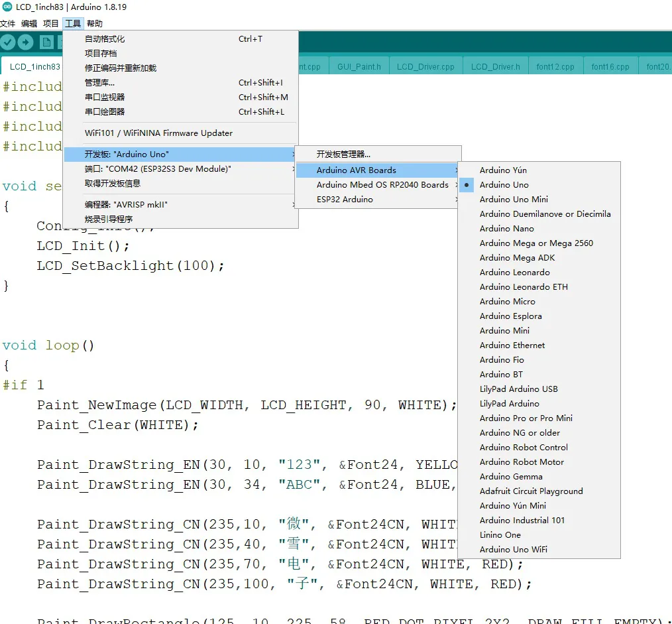Select Arduino Mega or Mega 2560 board
This screenshot has height=624, width=672.
(x=539, y=243)
